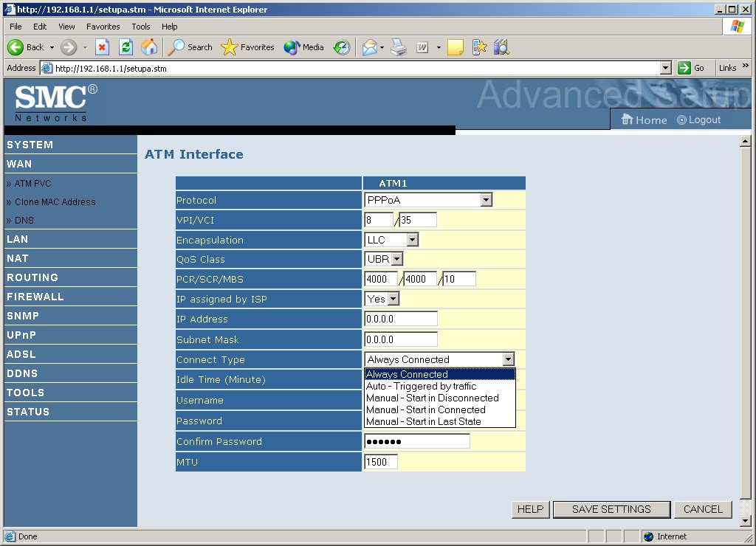The image size is (756, 546).
Task: Click the Logout link
Action: (698, 120)
